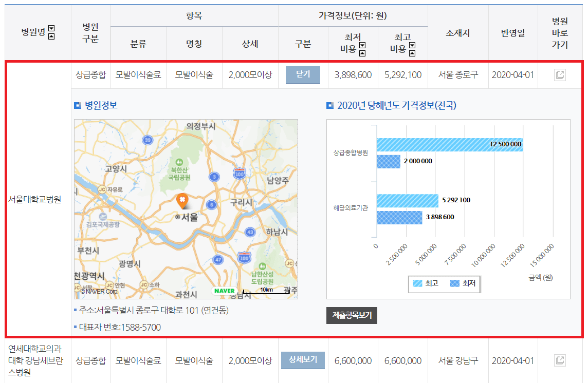This screenshot has height=383, width=588.
Task: Sort 최저비용 ascending arrow
Action: (362, 53)
